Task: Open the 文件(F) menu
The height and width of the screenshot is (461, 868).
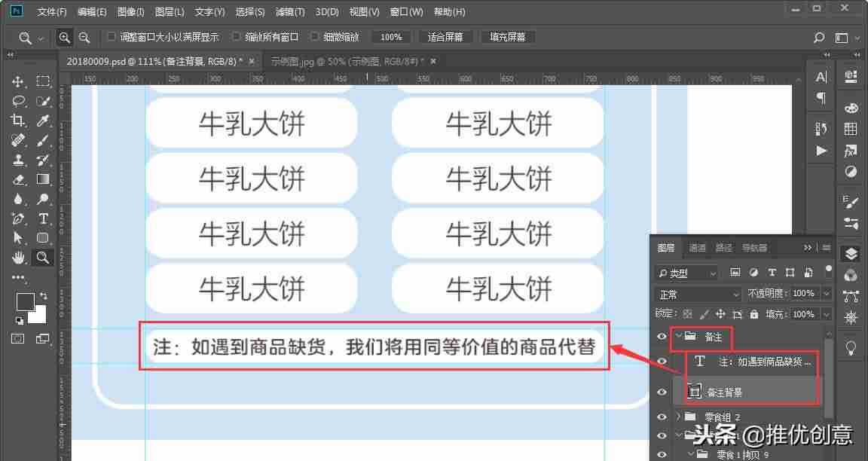Action: coord(51,11)
